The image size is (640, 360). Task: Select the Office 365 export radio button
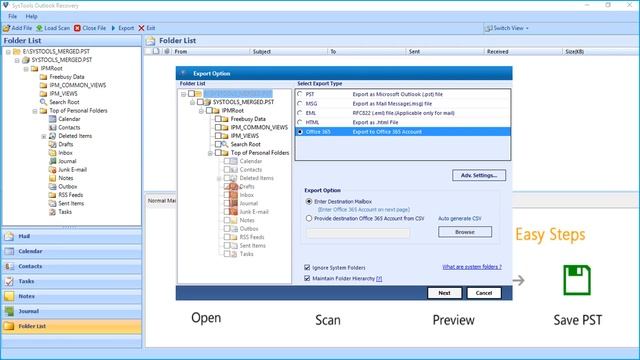point(300,132)
